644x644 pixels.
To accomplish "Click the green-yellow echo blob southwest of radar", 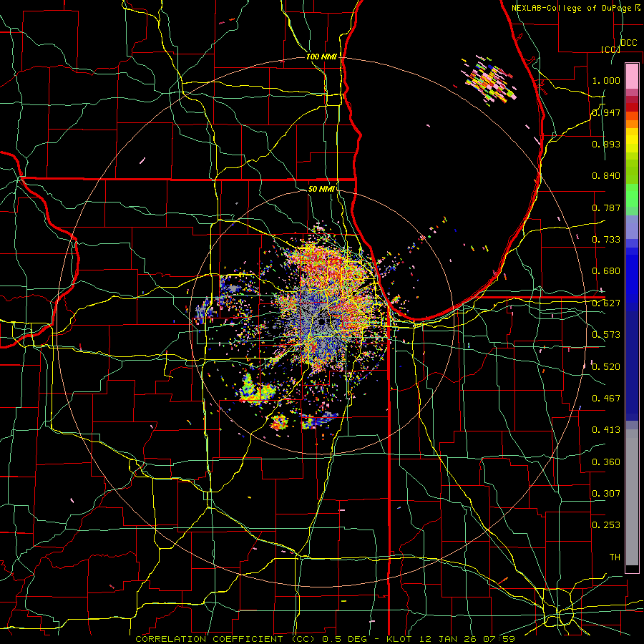I will click(256, 389).
